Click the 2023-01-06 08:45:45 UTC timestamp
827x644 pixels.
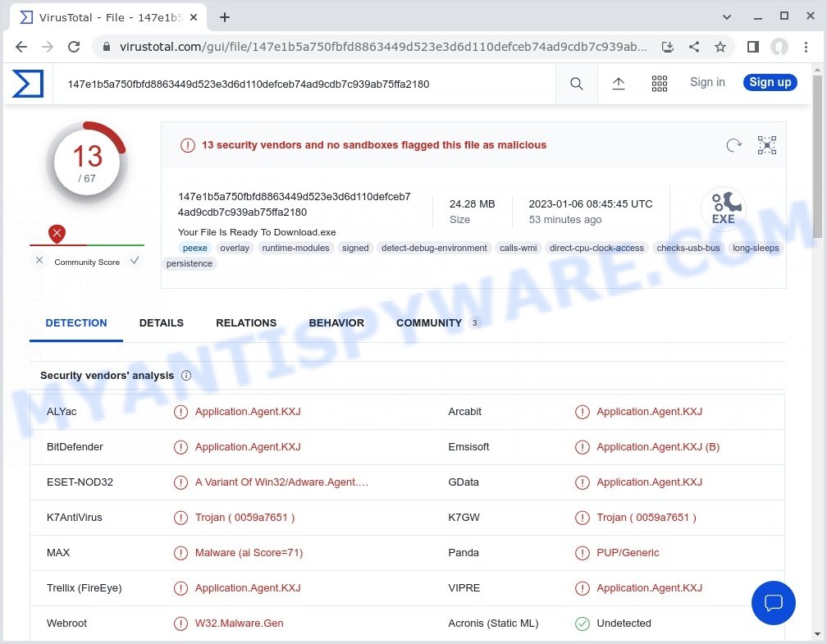click(591, 204)
